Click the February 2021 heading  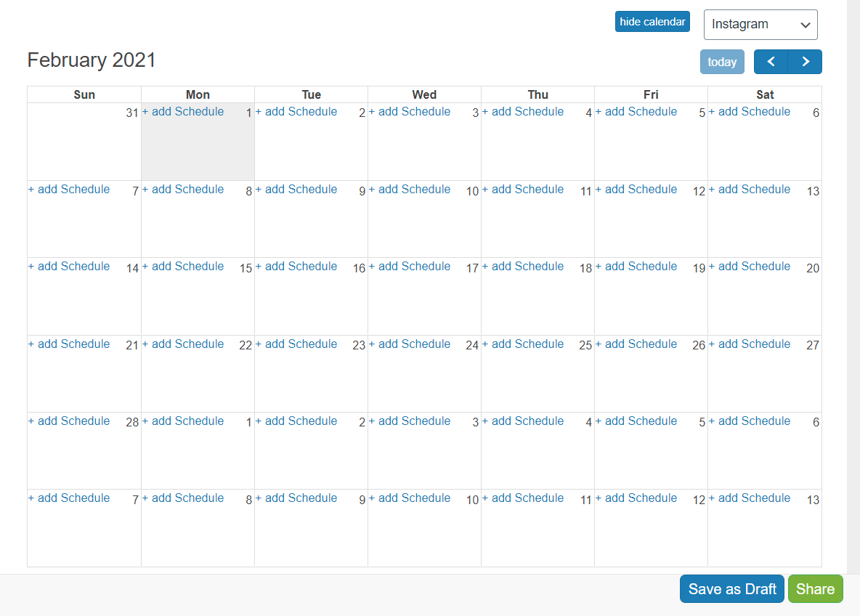[92, 60]
